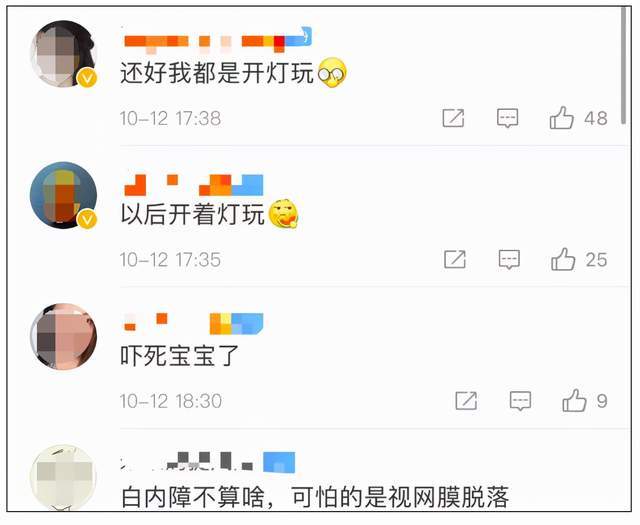Like the '以后开着灯玩' comment
Image resolution: width=640 pixels, height=525 pixels.
point(563,259)
